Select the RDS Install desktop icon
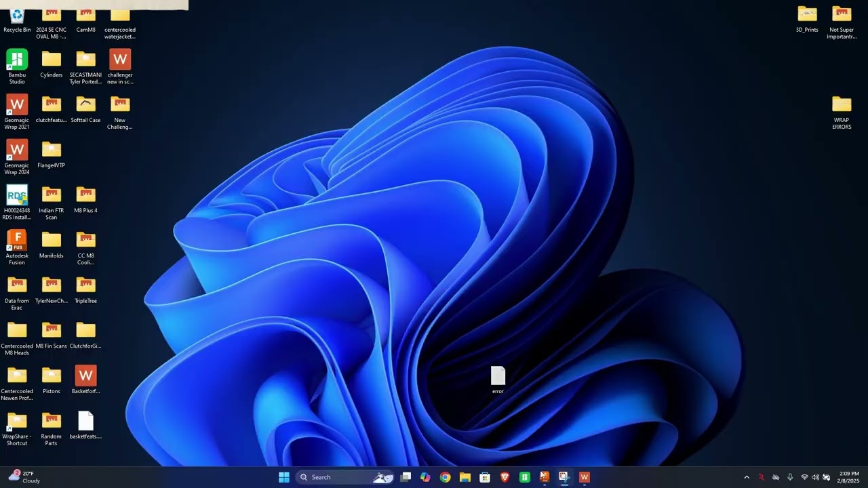Image resolution: width=868 pixels, height=488 pixels. coord(17,203)
